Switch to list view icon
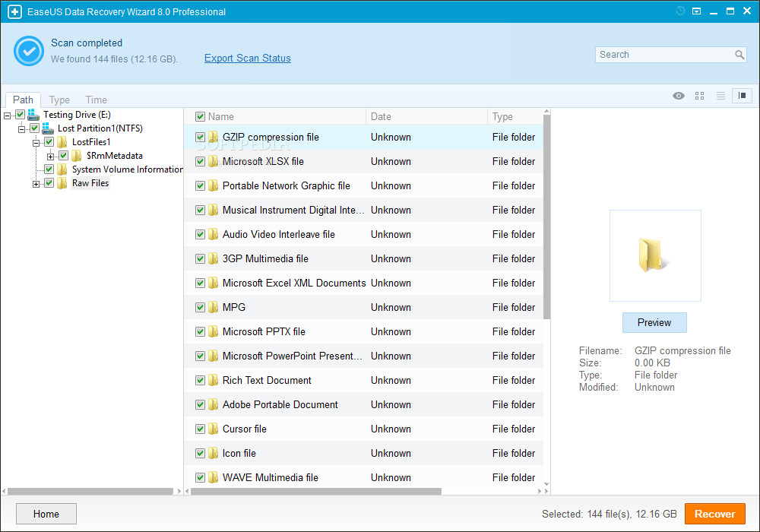 (x=720, y=96)
